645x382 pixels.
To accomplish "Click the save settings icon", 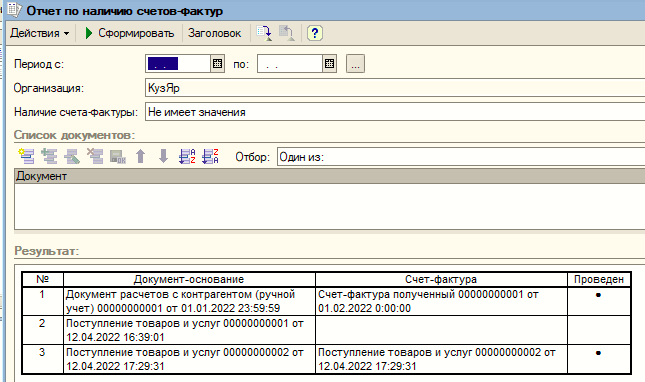I will (264, 33).
